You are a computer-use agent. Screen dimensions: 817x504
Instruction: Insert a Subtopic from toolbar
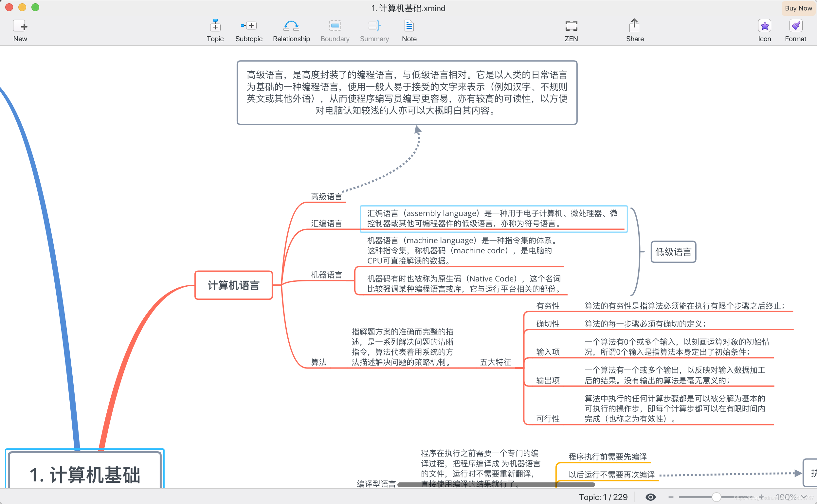click(x=249, y=26)
